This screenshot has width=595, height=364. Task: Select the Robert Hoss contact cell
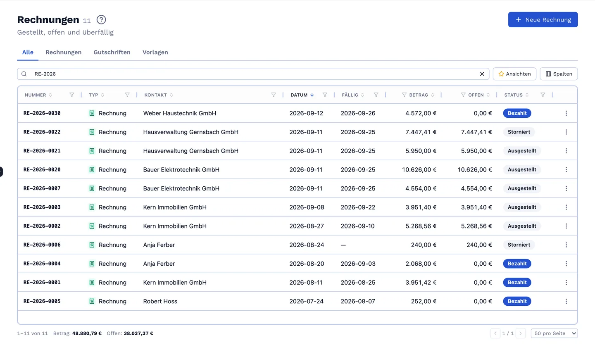pyautogui.click(x=160, y=301)
